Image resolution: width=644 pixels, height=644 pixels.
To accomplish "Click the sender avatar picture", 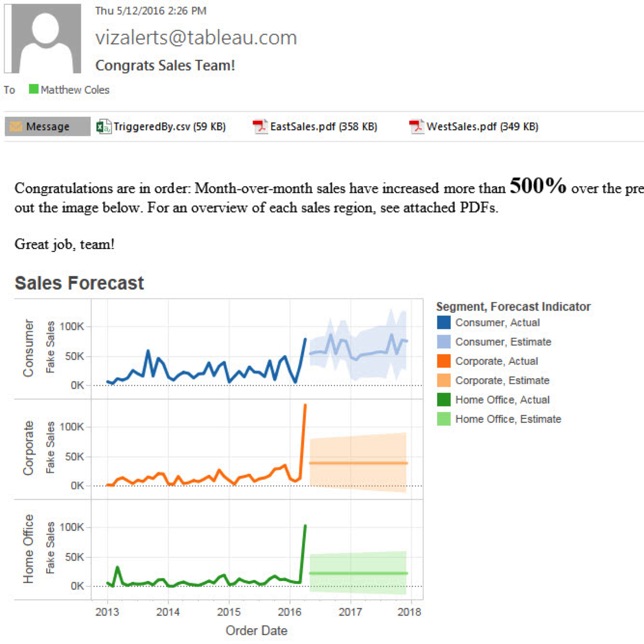I will pyautogui.click(x=43, y=38).
